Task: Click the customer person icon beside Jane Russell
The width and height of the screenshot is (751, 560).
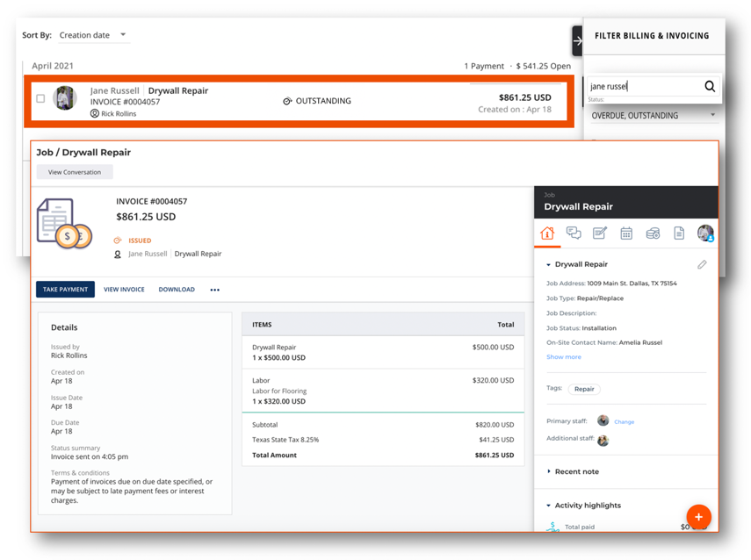Action: [x=118, y=255]
